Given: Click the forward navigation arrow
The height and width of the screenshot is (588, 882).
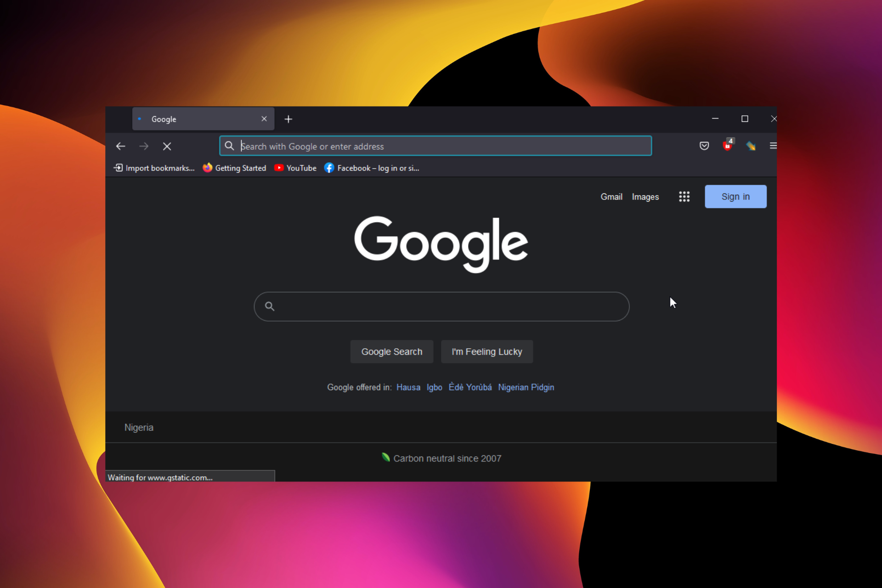Looking at the screenshot, I should (x=144, y=146).
